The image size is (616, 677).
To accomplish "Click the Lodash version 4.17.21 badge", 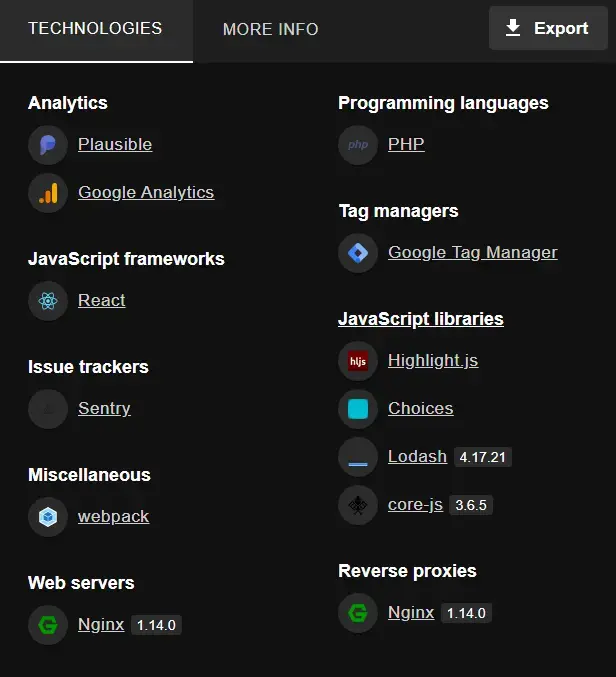I will (x=483, y=457).
